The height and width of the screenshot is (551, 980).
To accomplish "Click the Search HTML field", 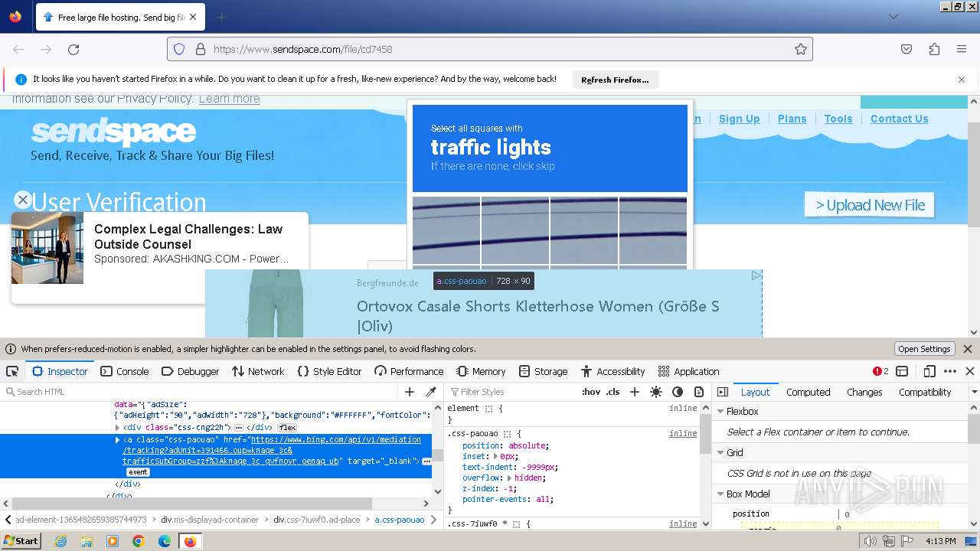I will [199, 392].
